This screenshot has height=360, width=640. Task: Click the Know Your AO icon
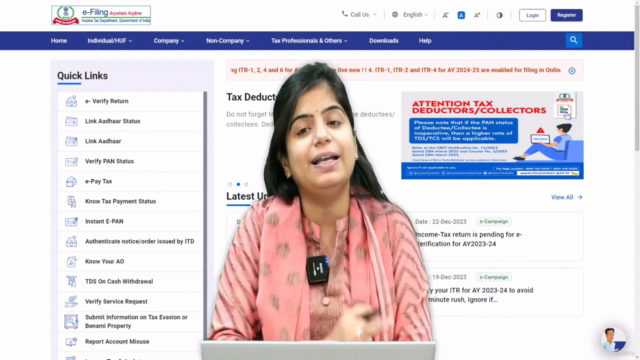(71, 261)
